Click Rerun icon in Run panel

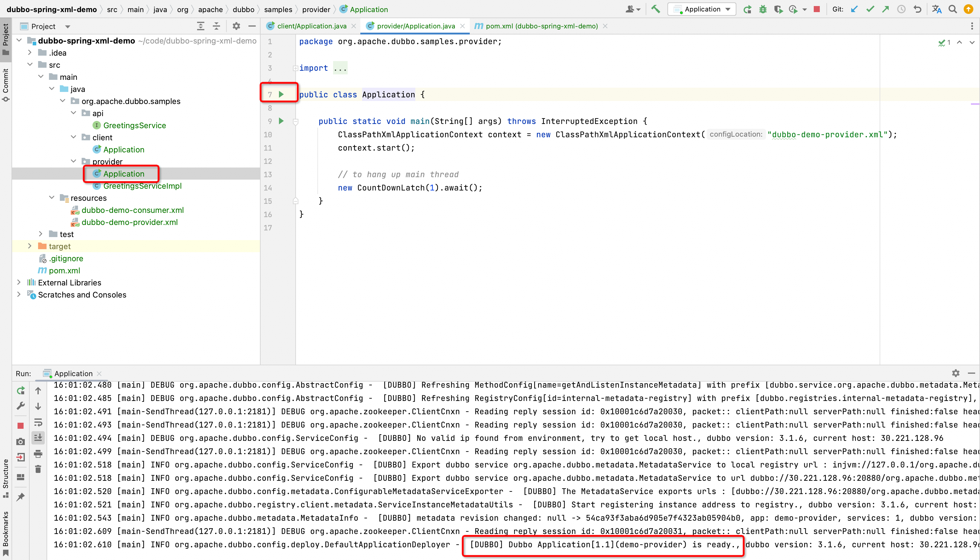21,391
